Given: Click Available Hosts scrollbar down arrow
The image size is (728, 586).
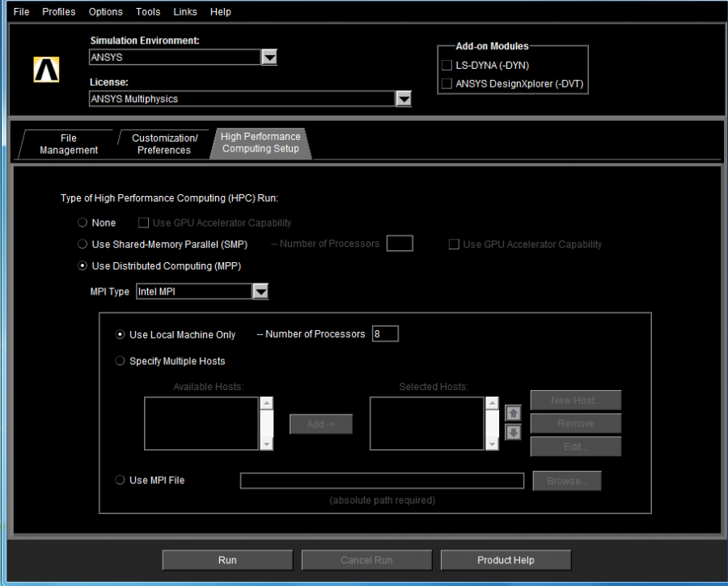Looking at the screenshot, I should click(x=266, y=444).
